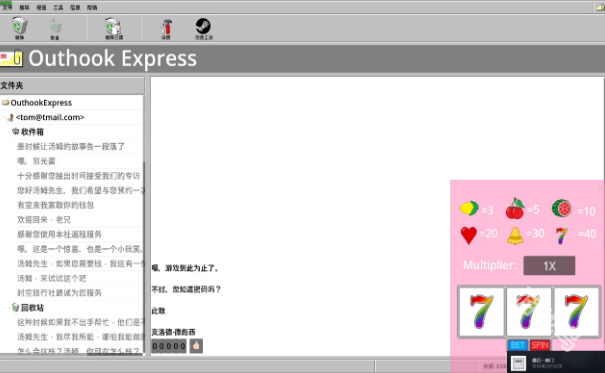
Task: Click the 1X multiplier box
Action: click(549, 265)
